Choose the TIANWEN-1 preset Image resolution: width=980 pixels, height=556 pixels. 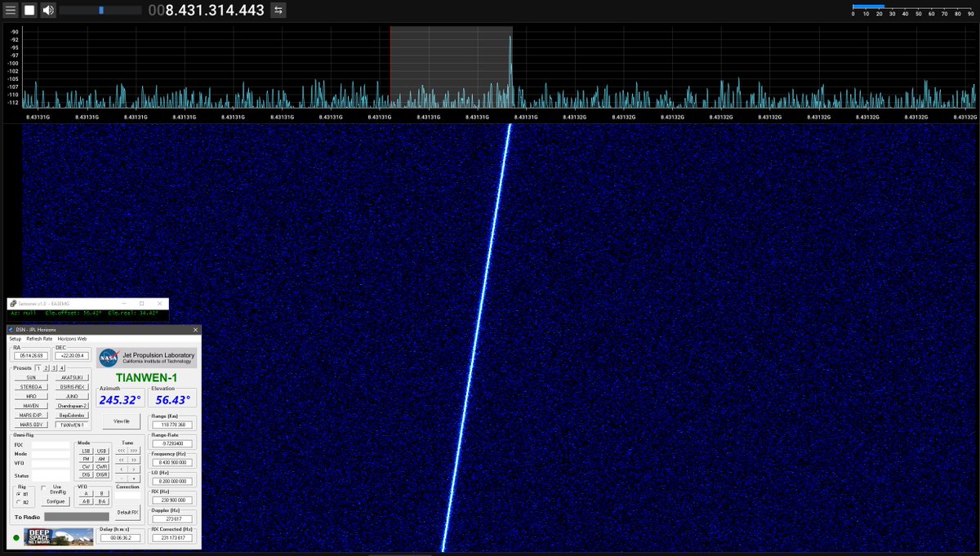click(72, 425)
